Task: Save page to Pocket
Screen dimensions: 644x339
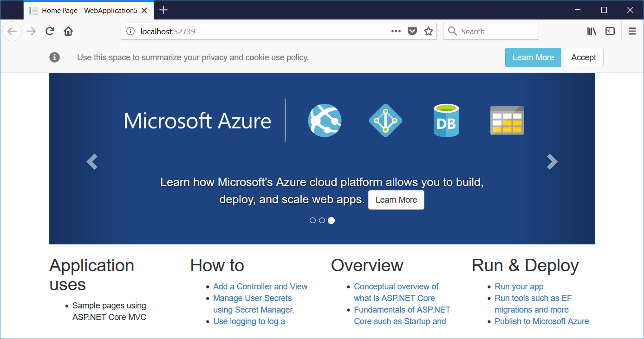Action: coord(412,32)
